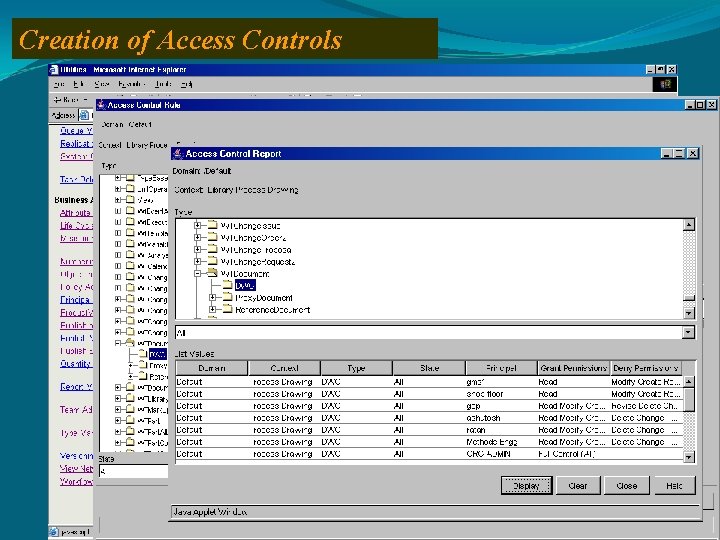This screenshot has width=720, height=540.
Task: Click the type tree scrollbar up arrow in the report
Action: 688,225
